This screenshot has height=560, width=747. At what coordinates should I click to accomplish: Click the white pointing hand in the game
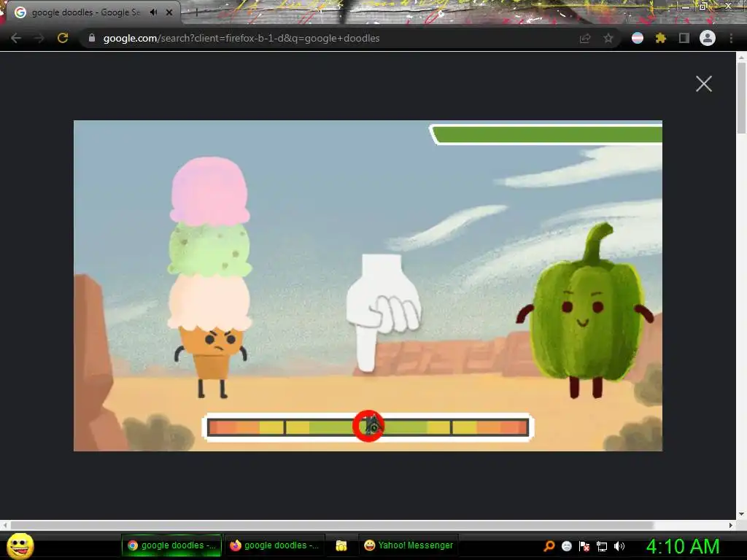pyautogui.click(x=382, y=312)
